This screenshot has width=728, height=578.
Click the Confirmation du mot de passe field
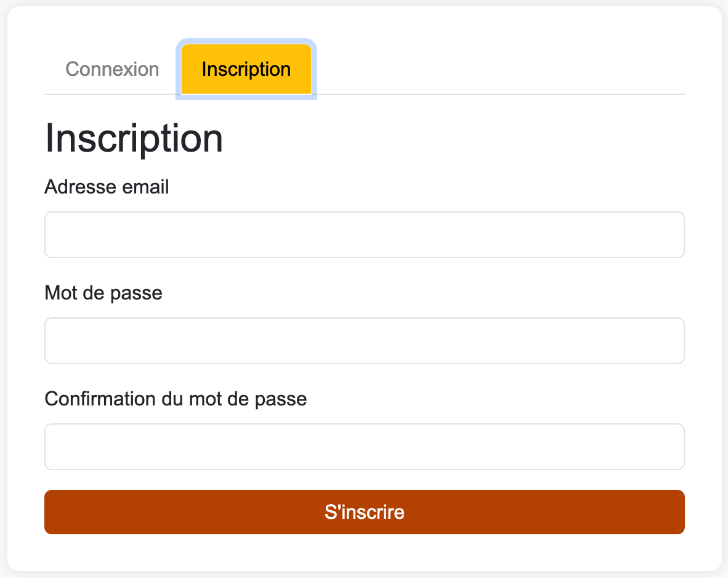coord(364,446)
